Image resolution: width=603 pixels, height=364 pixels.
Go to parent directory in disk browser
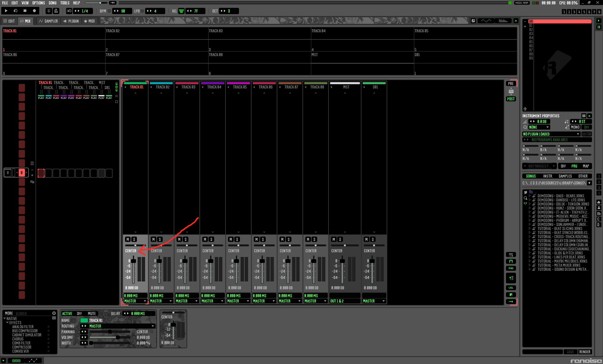click(x=589, y=183)
